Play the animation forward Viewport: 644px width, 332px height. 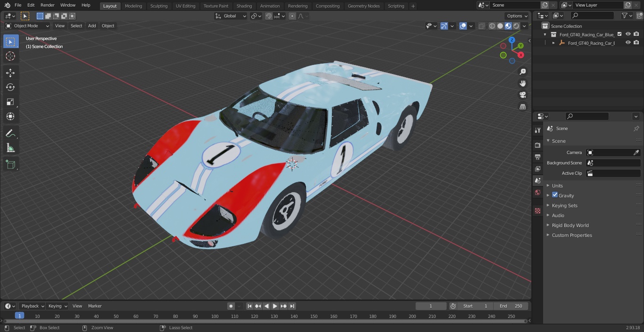coord(275,306)
